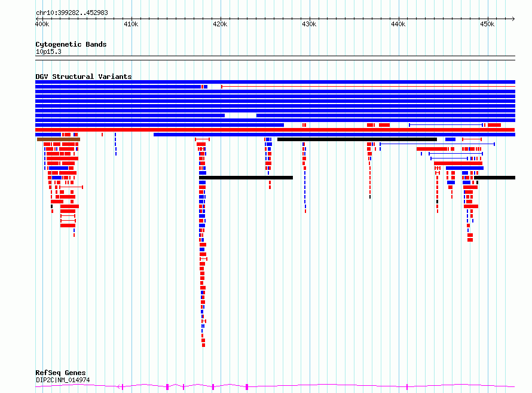Screen dimensions: 532x393
Task: Click the DIP2C|NM_014974 gene label
Action: click(x=63, y=380)
